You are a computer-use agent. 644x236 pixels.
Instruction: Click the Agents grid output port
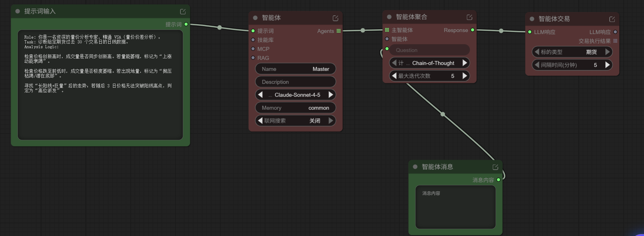pos(339,31)
